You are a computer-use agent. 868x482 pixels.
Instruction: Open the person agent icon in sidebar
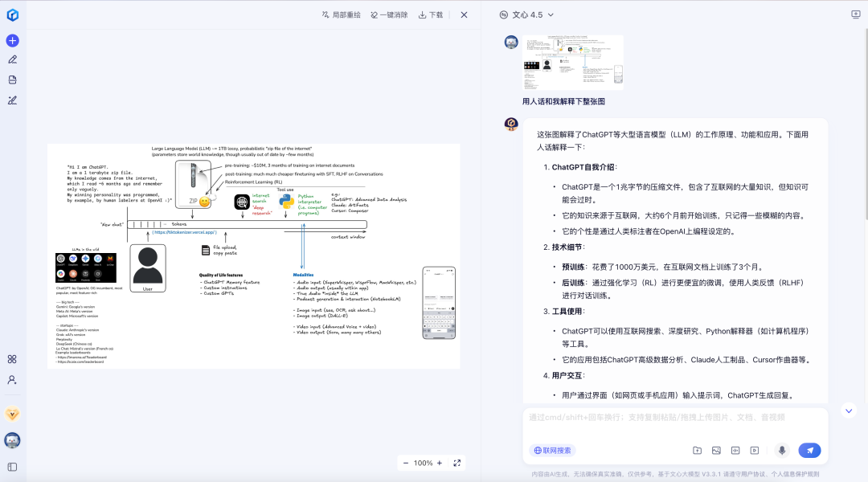(x=12, y=380)
